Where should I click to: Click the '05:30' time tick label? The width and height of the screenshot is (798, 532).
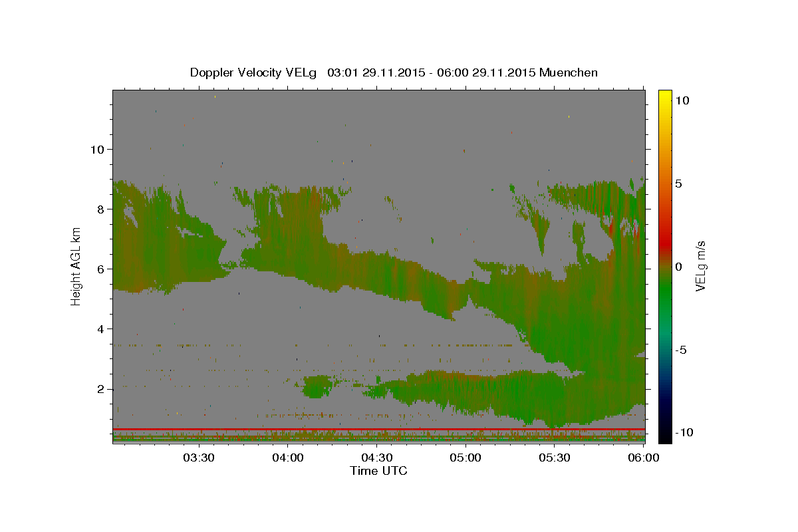click(x=555, y=458)
